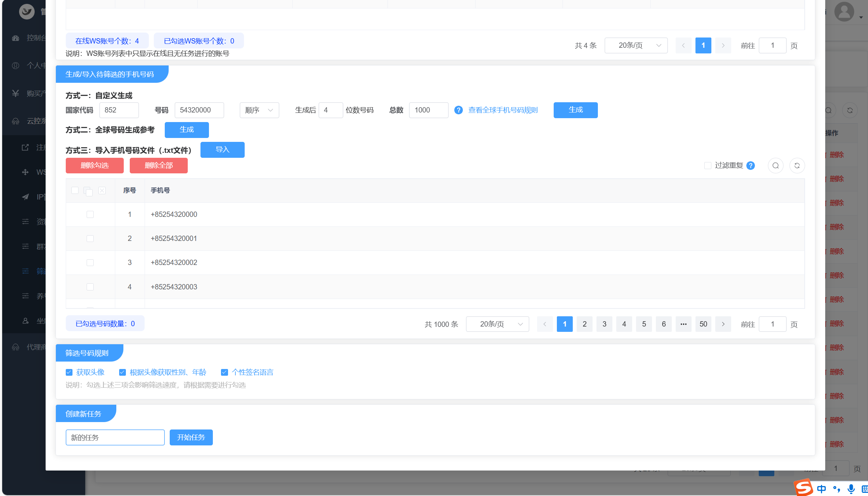Open the 查看全球手机号码规则 link
Image resolution: width=868 pixels, height=496 pixels.
click(x=503, y=110)
